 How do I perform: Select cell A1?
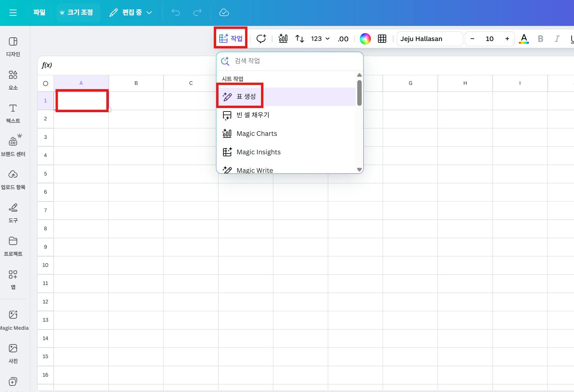81,101
